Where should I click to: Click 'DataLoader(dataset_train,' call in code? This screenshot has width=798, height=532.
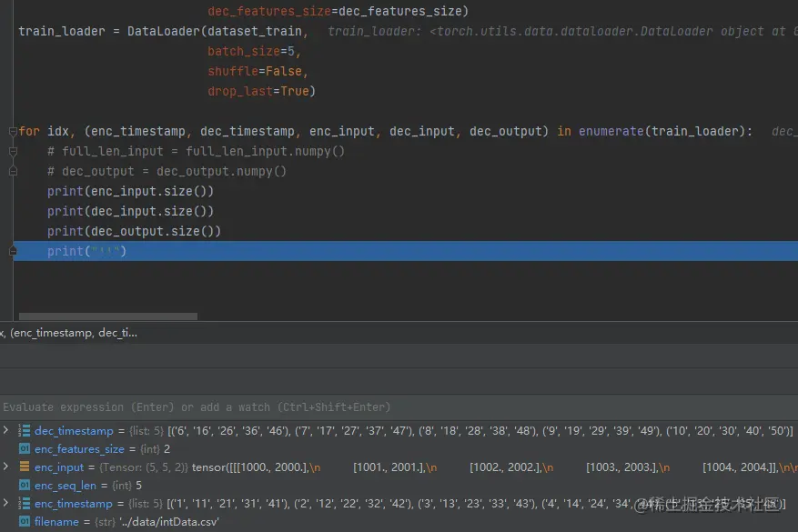[217, 32]
